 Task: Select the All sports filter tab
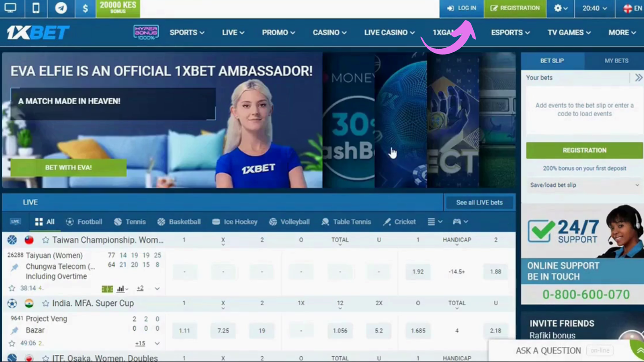(x=45, y=222)
